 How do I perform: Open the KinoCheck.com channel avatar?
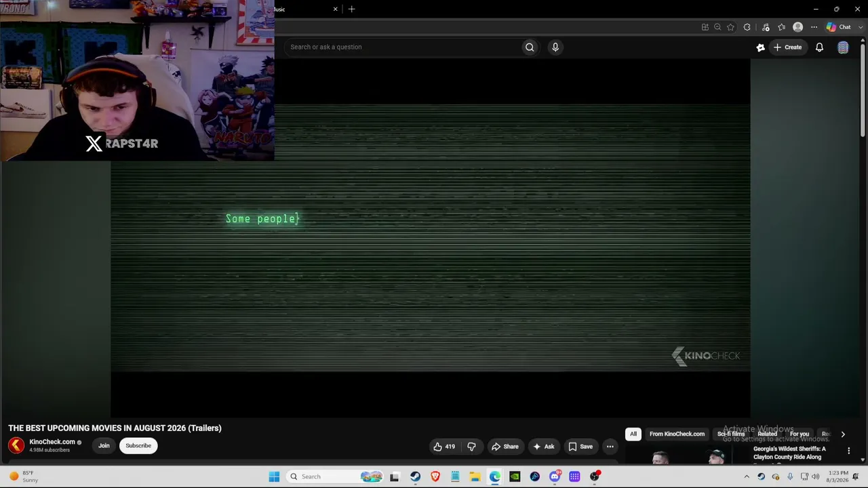pyautogui.click(x=16, y=445)
